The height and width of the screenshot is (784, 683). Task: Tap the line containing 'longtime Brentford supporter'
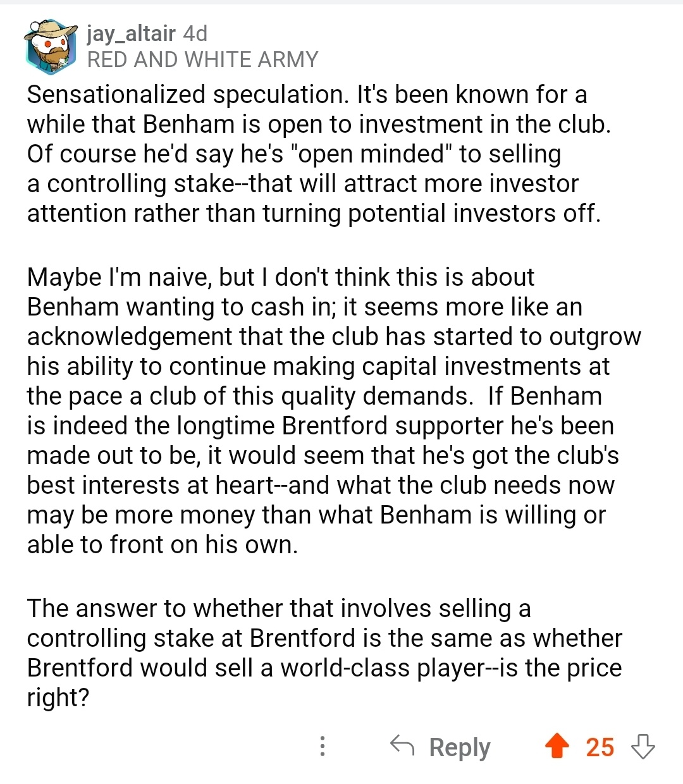click(x=321, y=426)
